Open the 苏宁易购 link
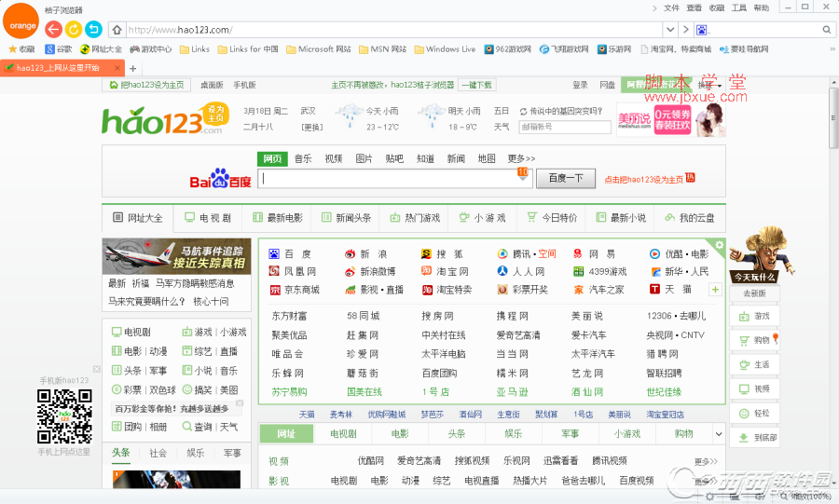839x504 pixels. click(x=290, y=392)
